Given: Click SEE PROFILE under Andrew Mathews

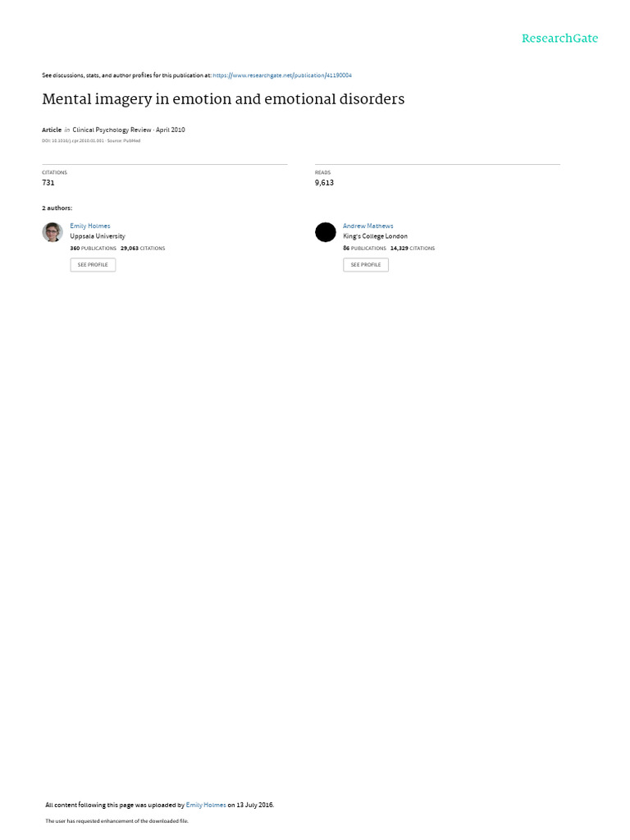Looking at the screenshot, I should point(366,265).
